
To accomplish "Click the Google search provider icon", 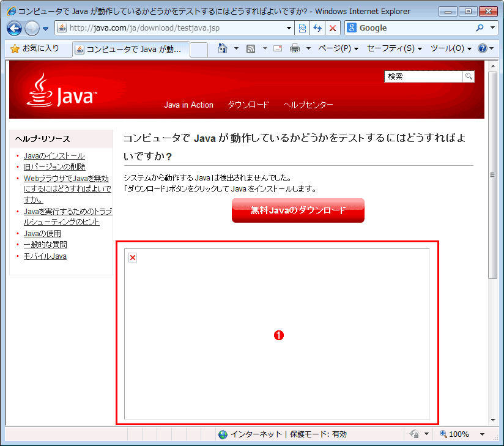I will pos(352,28).
